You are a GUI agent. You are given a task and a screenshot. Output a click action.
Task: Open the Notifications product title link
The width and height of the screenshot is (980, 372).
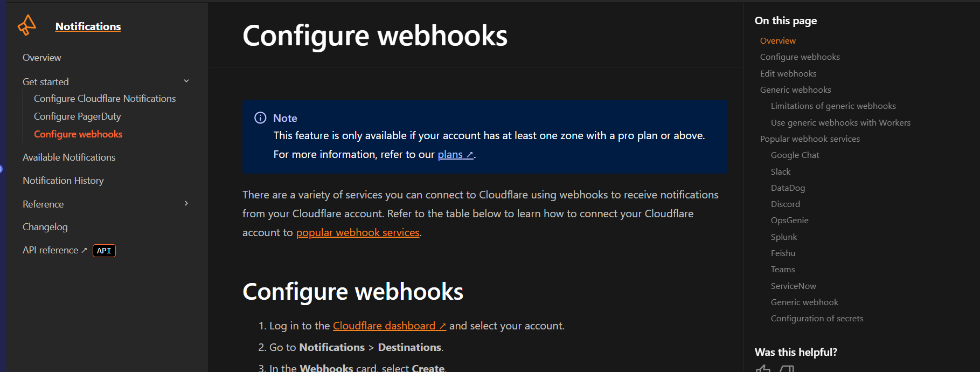[88, 26]
